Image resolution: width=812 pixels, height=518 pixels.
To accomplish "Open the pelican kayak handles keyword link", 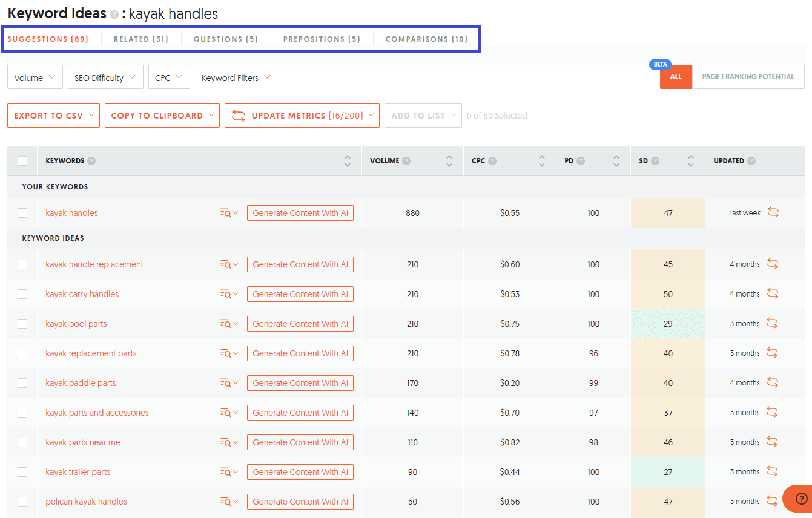I will [87, 502].
